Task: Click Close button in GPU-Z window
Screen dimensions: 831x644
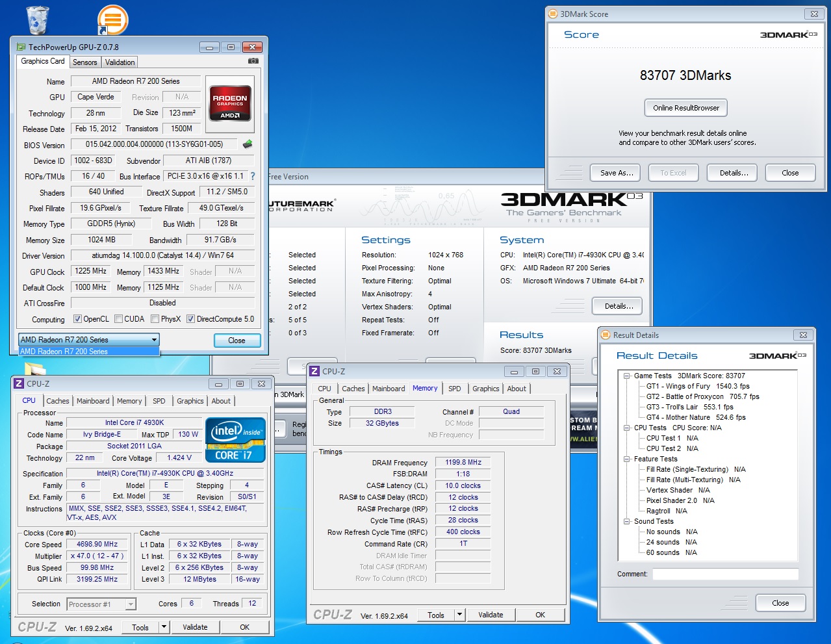Action: [x=237, y=341]
